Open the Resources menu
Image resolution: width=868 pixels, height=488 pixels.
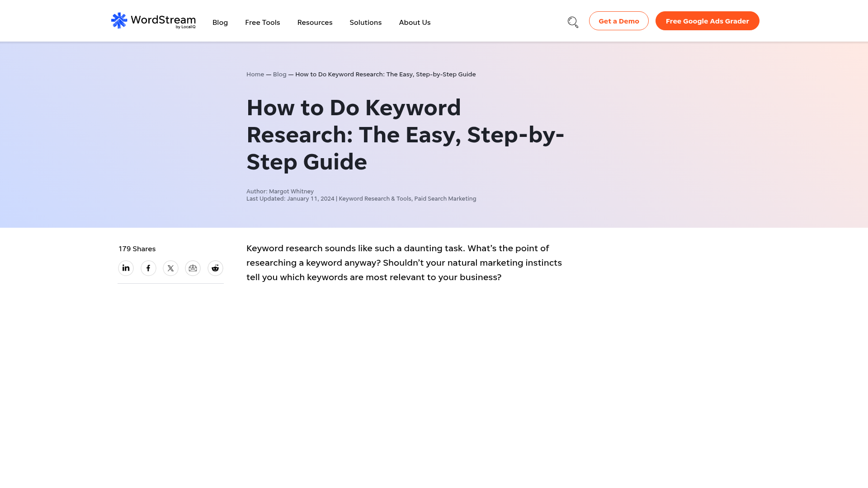click(315, 23)
